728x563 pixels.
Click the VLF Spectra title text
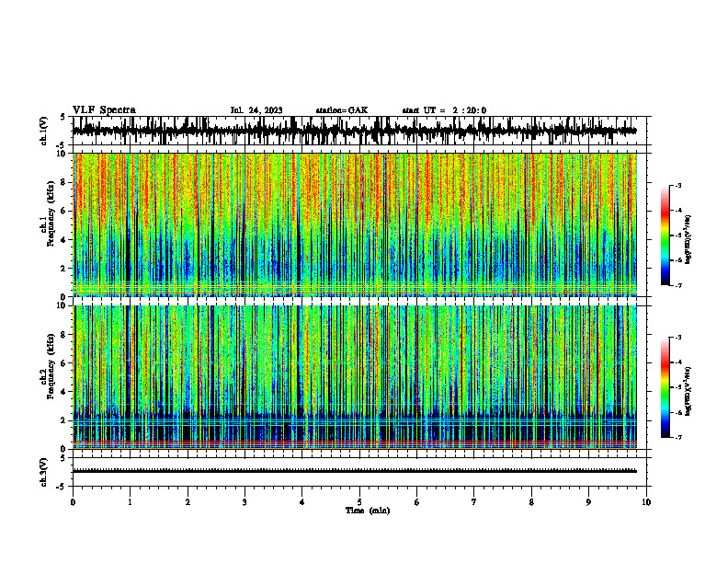pyautogui.click(x=104, y=110)
